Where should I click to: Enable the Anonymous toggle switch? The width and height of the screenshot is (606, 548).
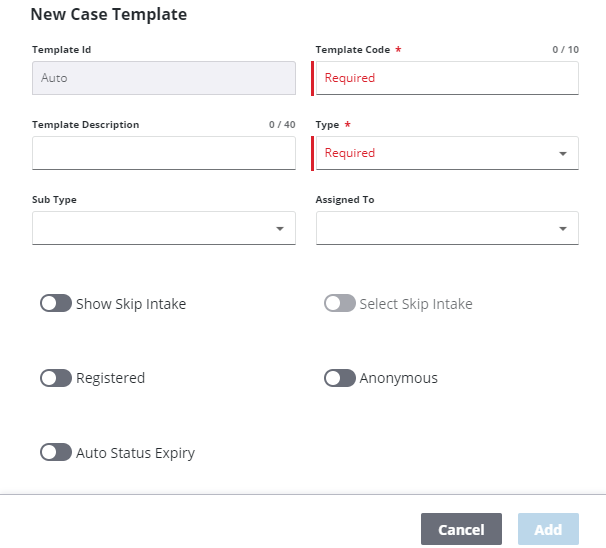(x=340, y=378)
